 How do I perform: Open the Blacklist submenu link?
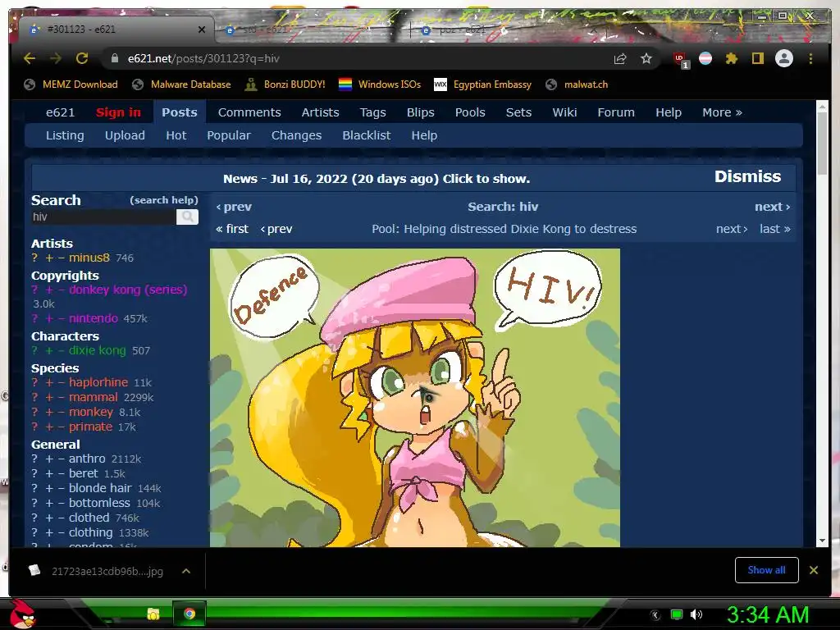(x=366, y=135)
